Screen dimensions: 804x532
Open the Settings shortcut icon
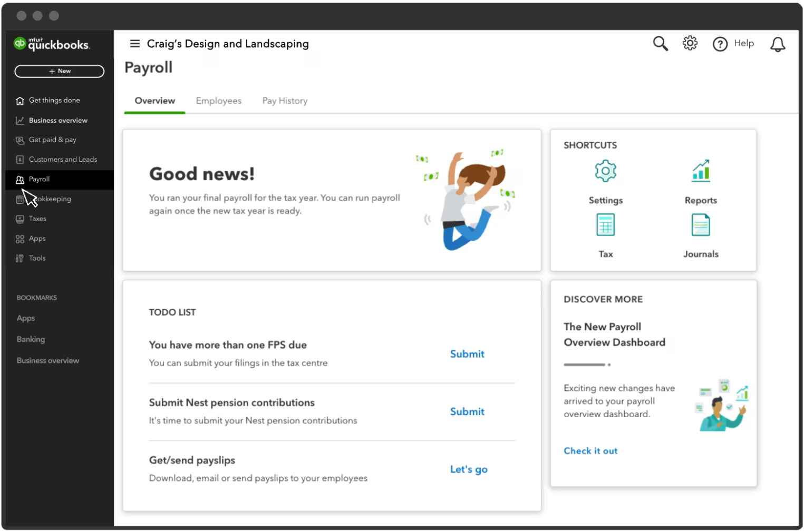[x=605, y=171]
